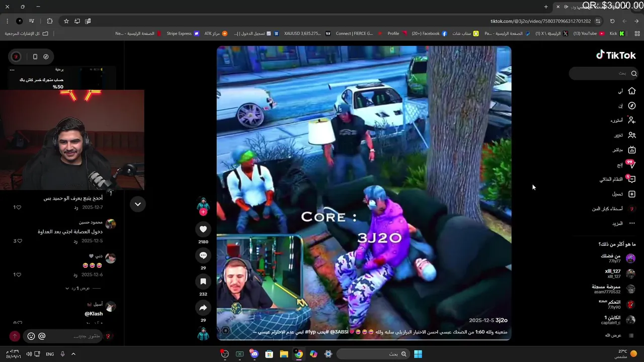Share the video using the arrow icon

point(203,308)
